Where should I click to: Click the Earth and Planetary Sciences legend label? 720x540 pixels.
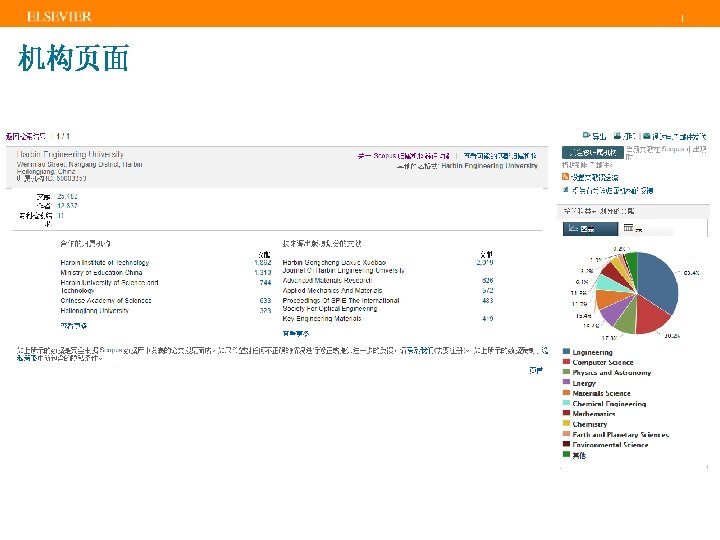tap(621, 434)
